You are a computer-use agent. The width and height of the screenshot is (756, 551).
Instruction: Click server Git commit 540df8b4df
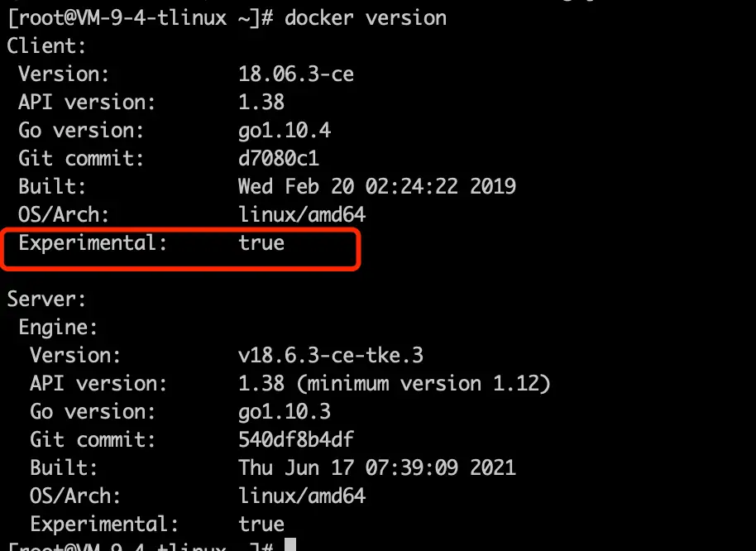(295, 440)
